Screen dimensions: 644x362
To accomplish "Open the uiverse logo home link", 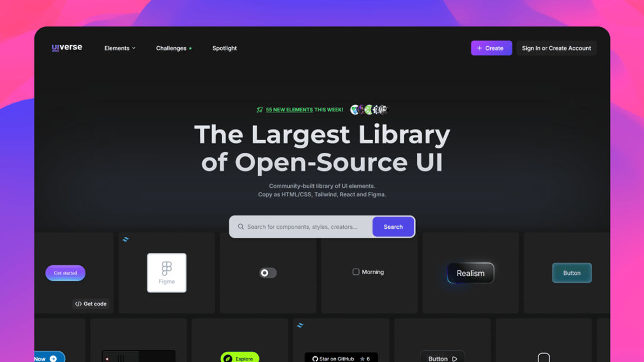I will 67,47.
